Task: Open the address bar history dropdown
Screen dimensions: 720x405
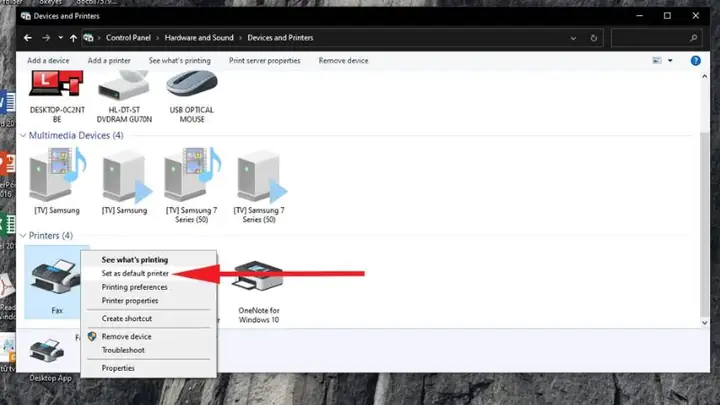Action: (573, 38)
